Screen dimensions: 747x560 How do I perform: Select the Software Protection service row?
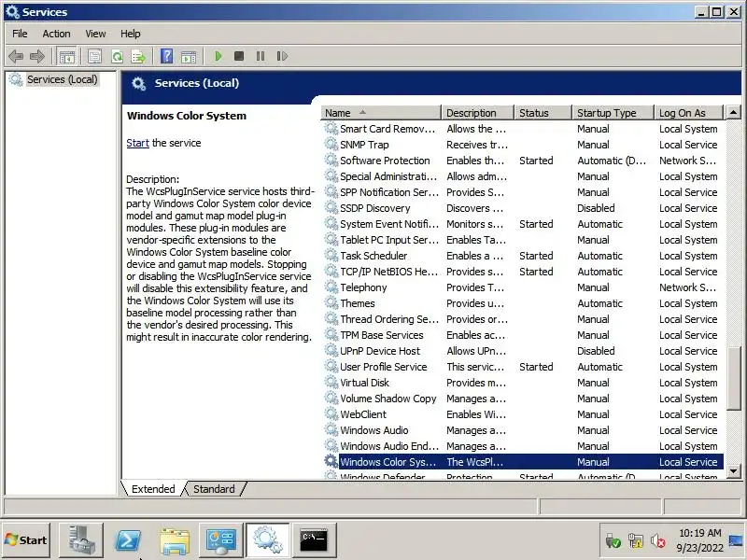[522, 161]
